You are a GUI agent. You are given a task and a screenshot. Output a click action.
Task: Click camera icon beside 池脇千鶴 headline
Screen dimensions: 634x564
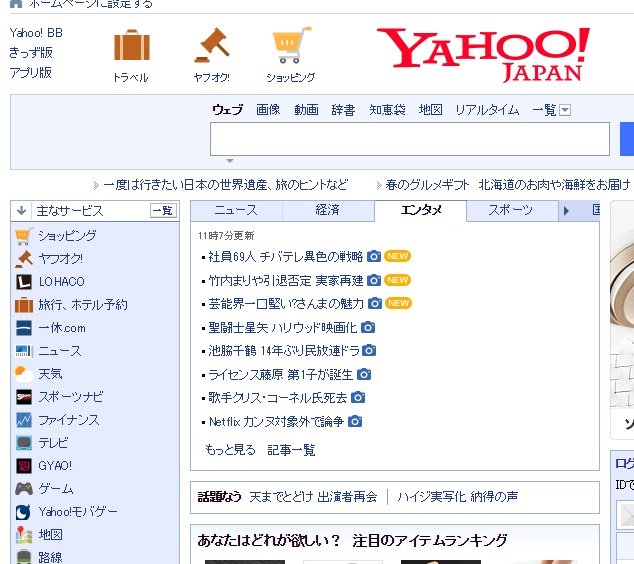(x=369, y=350)
